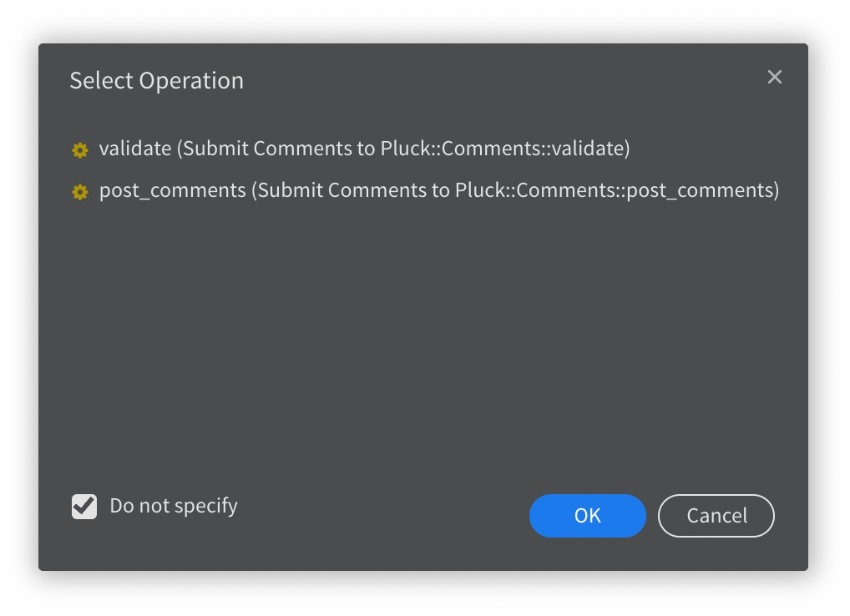Click the word "post_comments" at the row start
Screen dimensions: 850x616
click(x=172, y=191)
